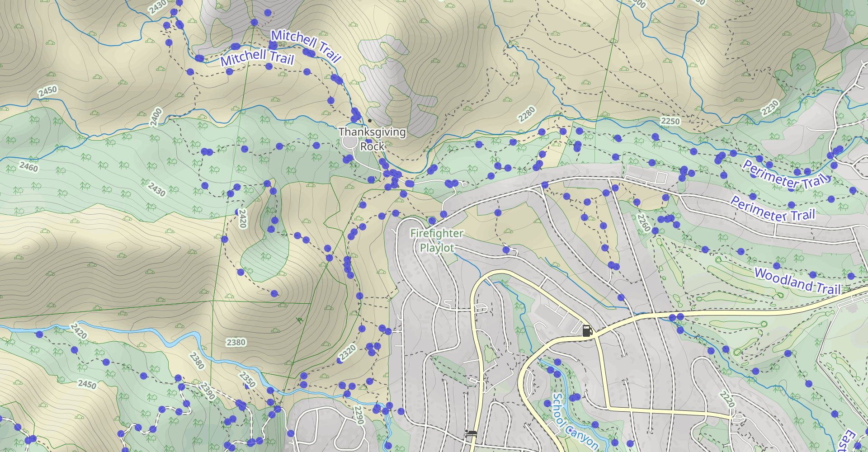Click the fuel station icon on the yellow road

click(x=587, y=331)
